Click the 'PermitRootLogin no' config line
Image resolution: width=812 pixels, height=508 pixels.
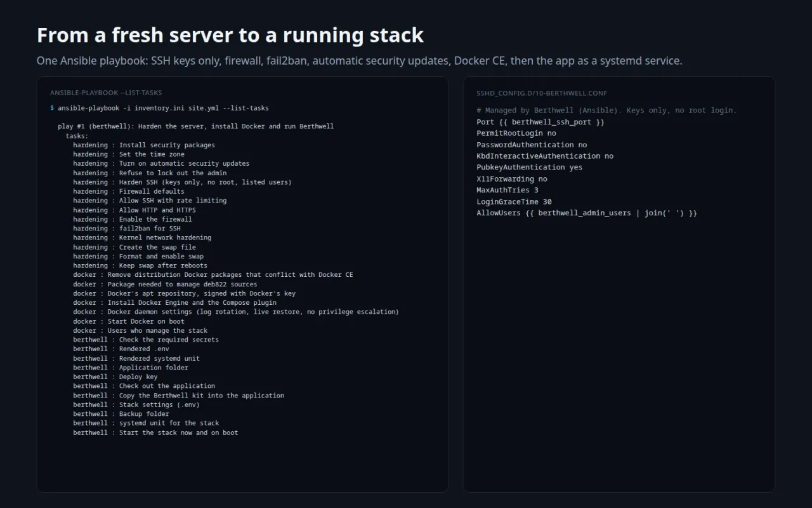coord(516,133)
